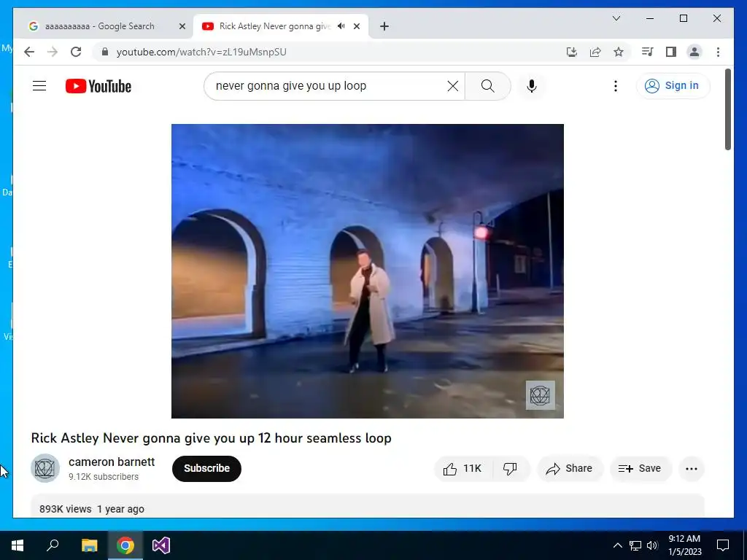Go forward in browser history
Viewport: 747px width, 560px height.
pyautogui.click(x=53, y=52)
